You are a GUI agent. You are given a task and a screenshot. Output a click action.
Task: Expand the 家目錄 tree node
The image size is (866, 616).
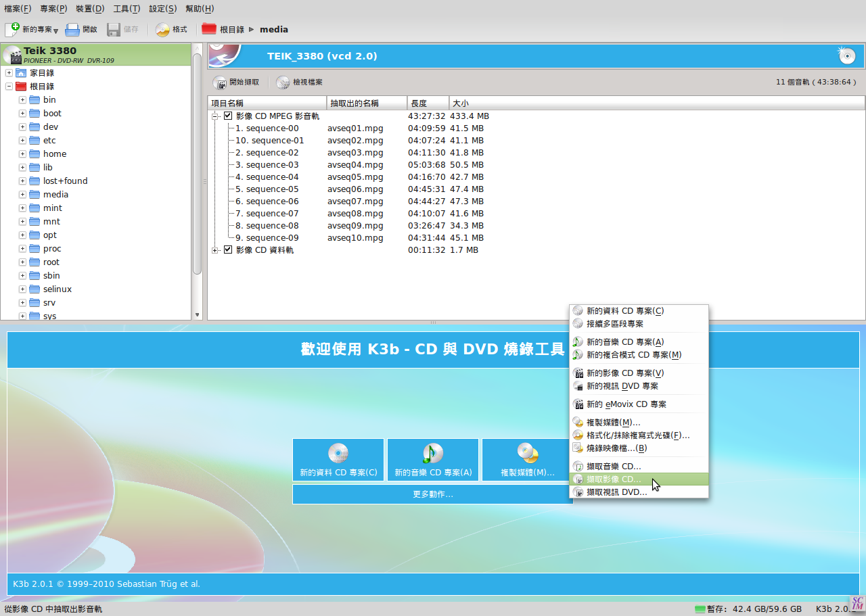pos(9,73)
